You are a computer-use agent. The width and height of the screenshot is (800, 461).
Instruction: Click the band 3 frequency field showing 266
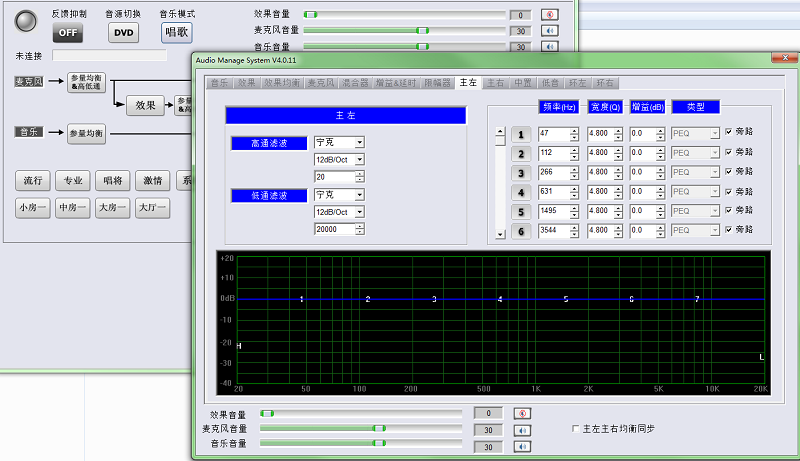click(553, 172)
